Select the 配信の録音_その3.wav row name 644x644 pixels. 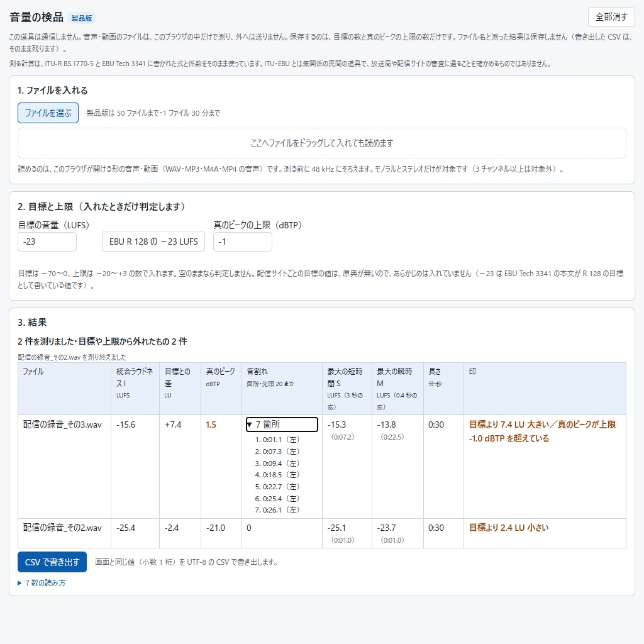62,425
